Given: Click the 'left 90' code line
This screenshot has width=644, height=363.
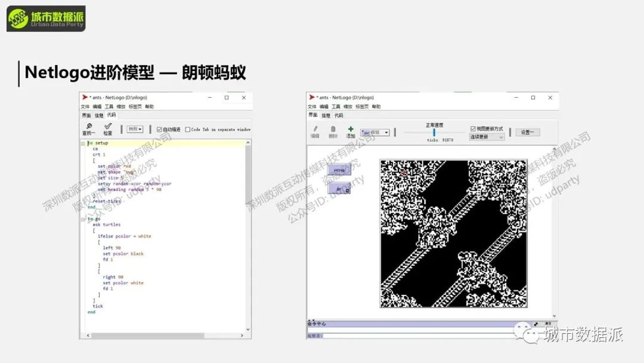Looking at the screenshot, I should coord(112,248).
